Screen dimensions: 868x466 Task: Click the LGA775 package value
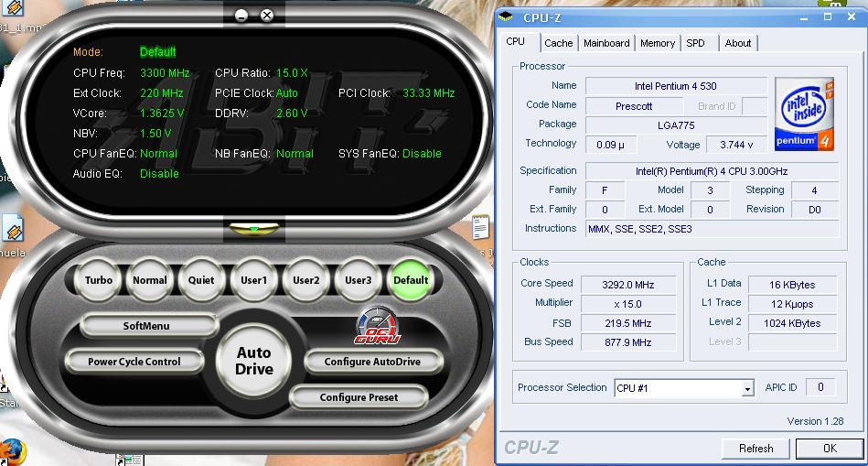click(x=676, y=125)
